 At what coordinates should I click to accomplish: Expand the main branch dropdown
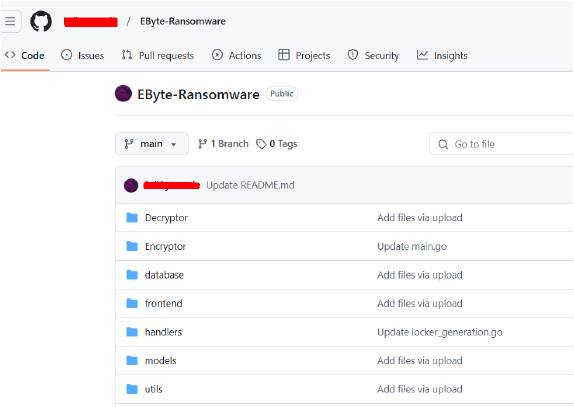point(152,144)
